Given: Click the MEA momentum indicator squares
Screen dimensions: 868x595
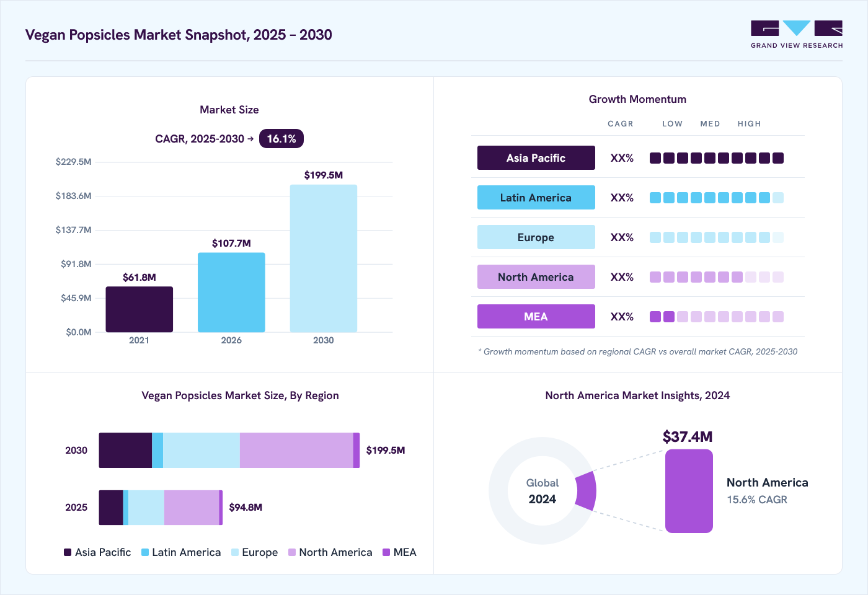Looking at the screenshot, I should (717, 317).
